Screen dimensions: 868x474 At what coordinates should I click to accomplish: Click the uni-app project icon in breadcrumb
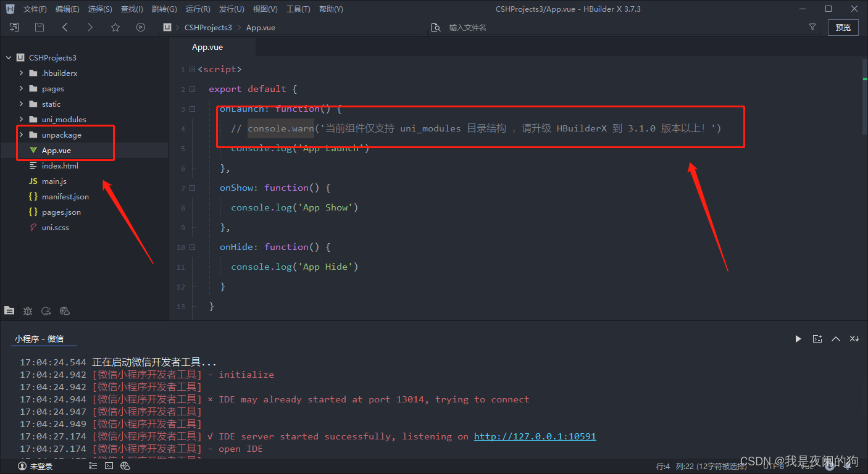(167, 27)
